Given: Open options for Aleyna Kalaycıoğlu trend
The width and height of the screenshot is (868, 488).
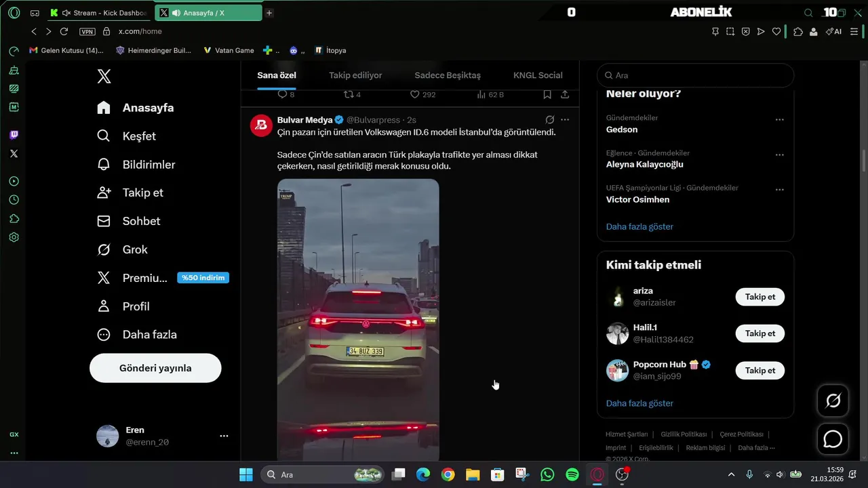Looking at the screenshot, I should 780,155.
